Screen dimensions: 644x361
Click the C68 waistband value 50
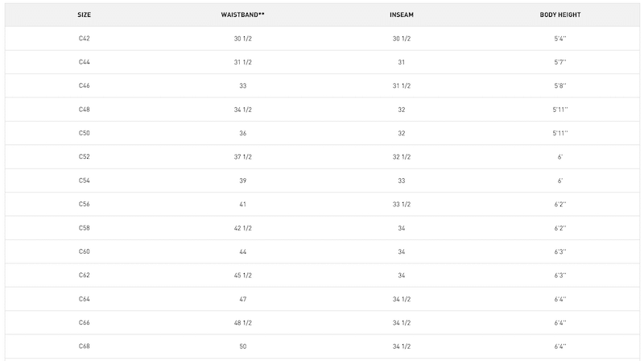(x=243, y=346)
